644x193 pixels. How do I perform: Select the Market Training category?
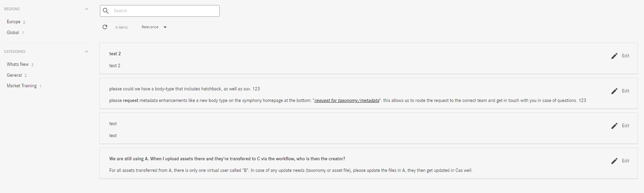[22, 86]
